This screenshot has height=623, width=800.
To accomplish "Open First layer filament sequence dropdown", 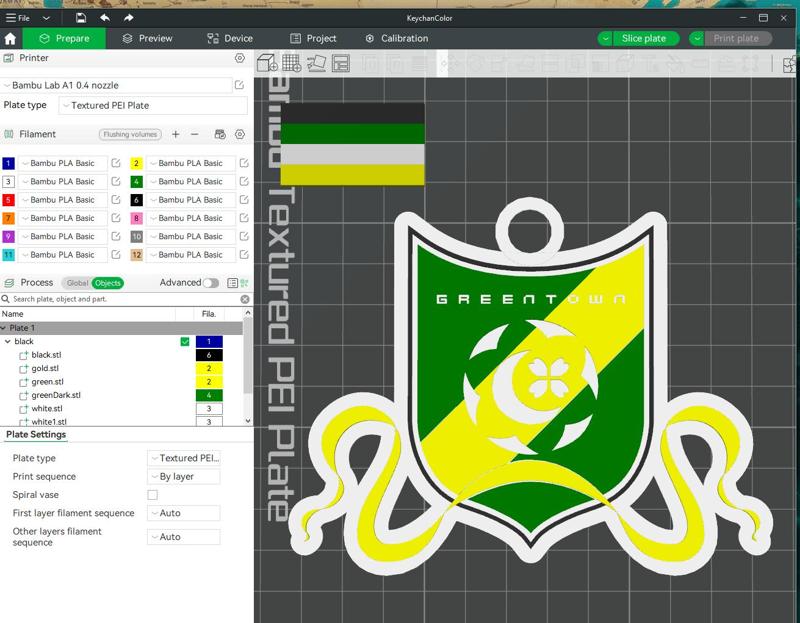I will 184,513.
